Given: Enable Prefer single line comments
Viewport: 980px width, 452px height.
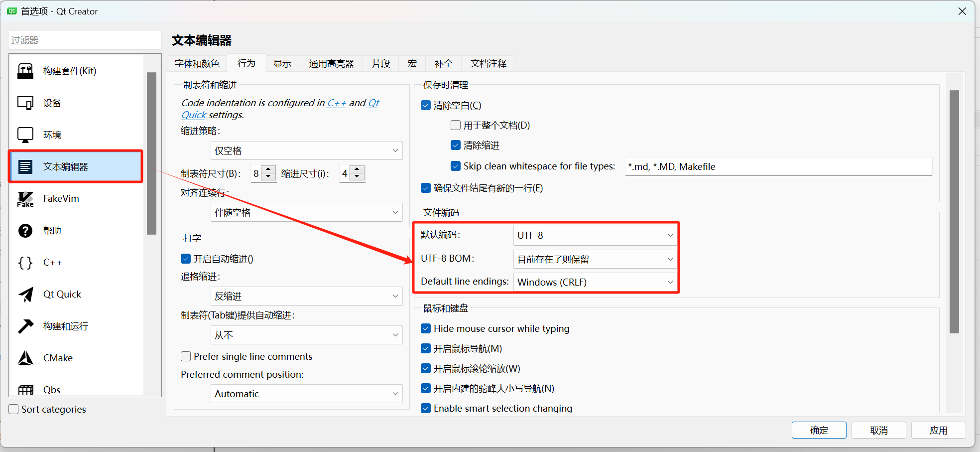Looking at the screenshot, I should click(x=186, y=356).
